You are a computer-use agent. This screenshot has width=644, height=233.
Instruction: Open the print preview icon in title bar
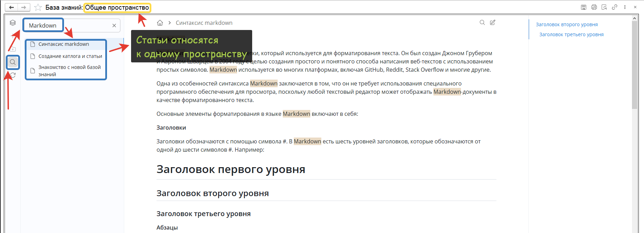(604, 7)
